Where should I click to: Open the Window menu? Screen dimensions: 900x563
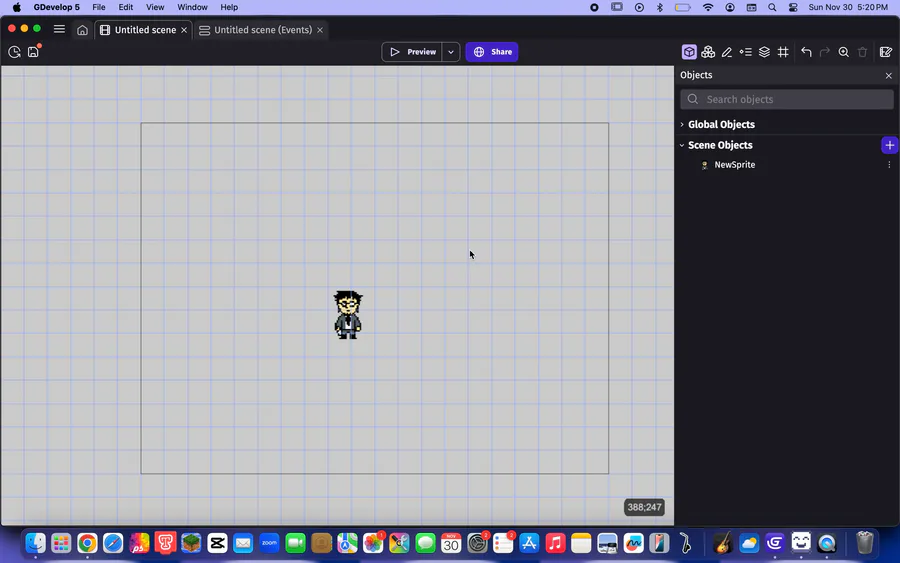[192, 7]
